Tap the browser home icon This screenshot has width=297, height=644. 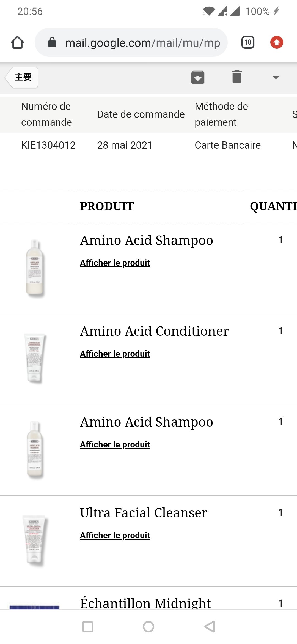[x=17, y=42]
